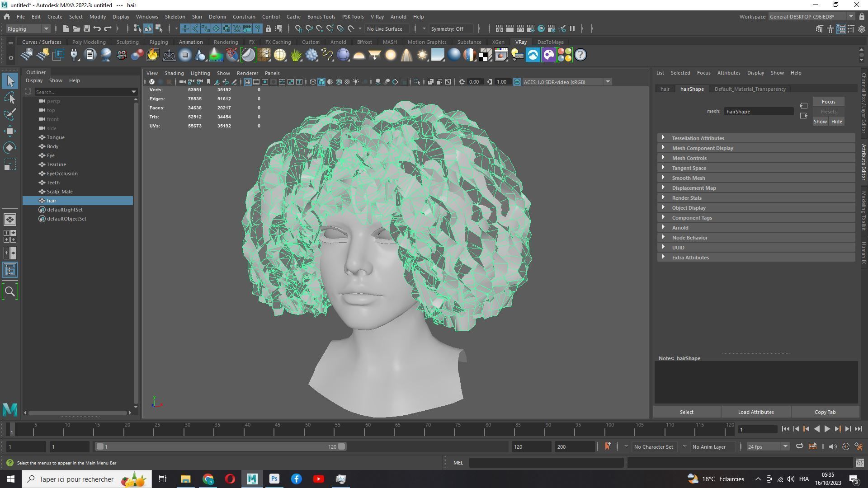Screen dimensions: 868x488
Task: Click the Redo arrow icon
Action: coord(108,28)
